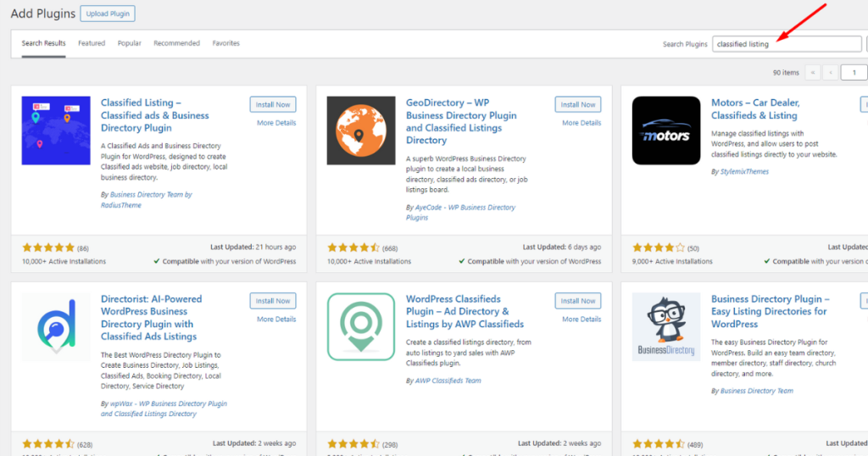Open the Popular tab

pyautogui.click(x=129, y=43)
